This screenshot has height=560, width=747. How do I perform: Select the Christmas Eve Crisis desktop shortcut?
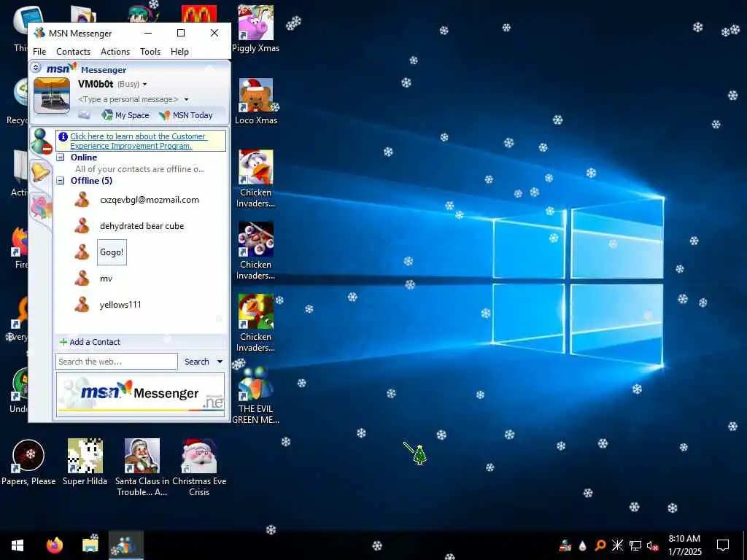(199, 467)
